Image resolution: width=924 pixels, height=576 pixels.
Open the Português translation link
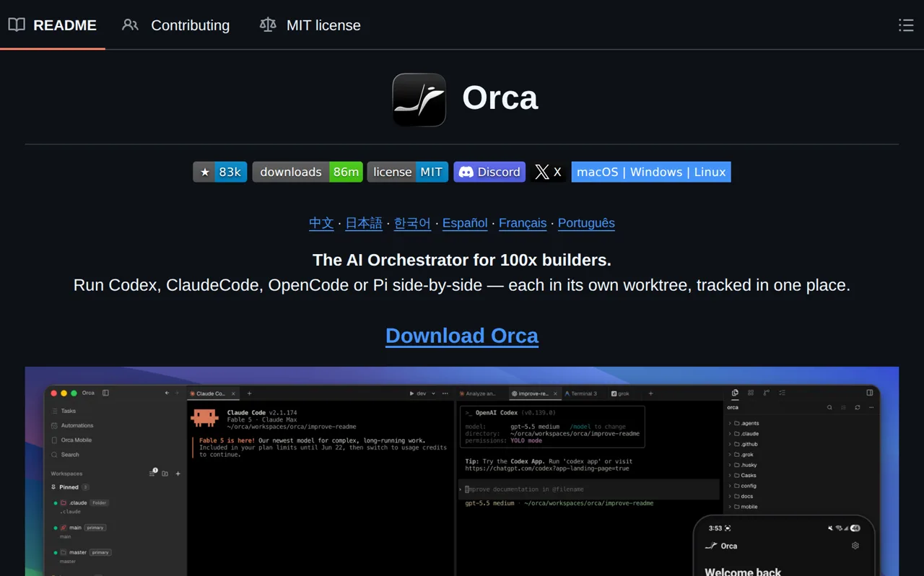point(586,223)
